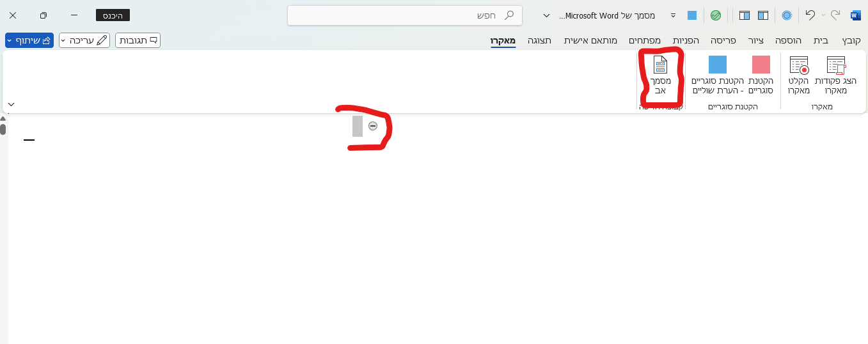Click the Redo arrow in title bar
Viewport: 868px width, 344px height.
coord(835,15)
